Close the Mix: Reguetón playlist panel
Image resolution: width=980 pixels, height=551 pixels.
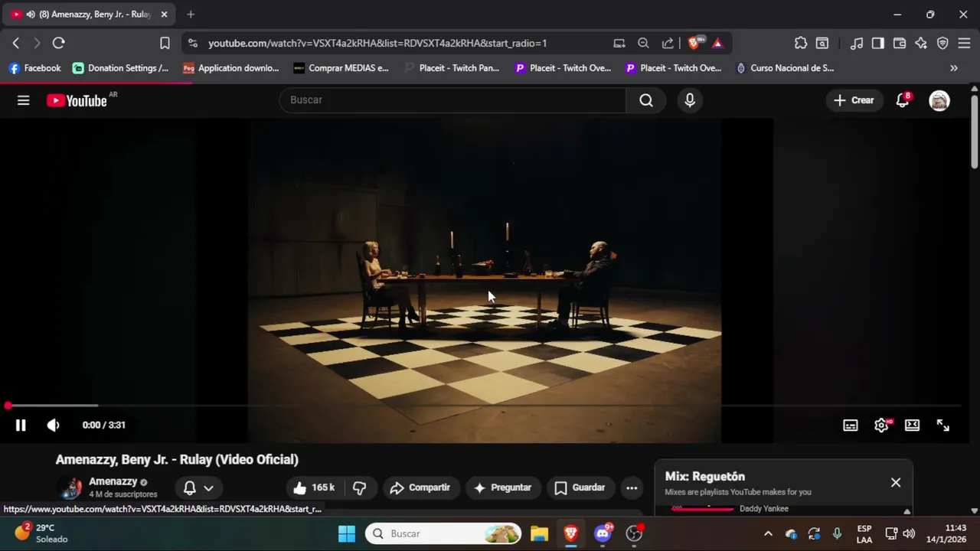pyautogui.click(x=896, y=483)
